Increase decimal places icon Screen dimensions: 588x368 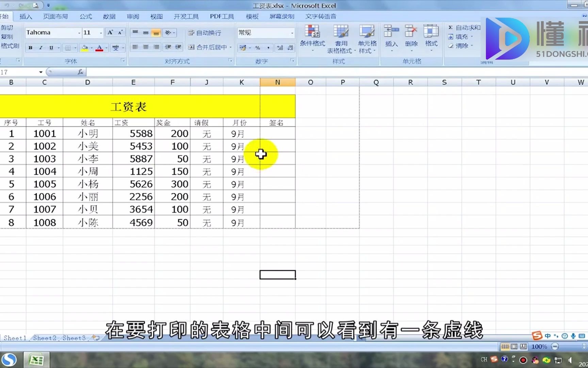280,48
